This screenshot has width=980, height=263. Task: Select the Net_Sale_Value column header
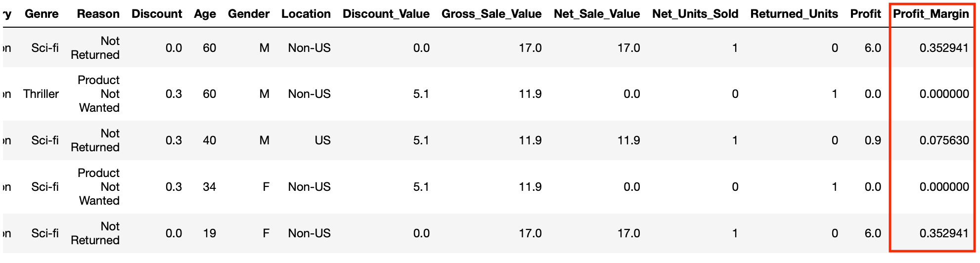coord(597,14)
